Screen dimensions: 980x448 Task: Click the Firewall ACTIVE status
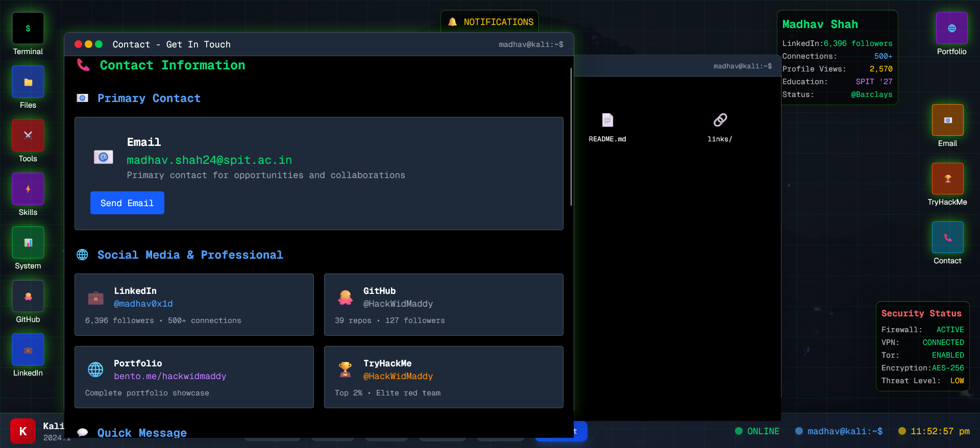[x=950, y=330]
